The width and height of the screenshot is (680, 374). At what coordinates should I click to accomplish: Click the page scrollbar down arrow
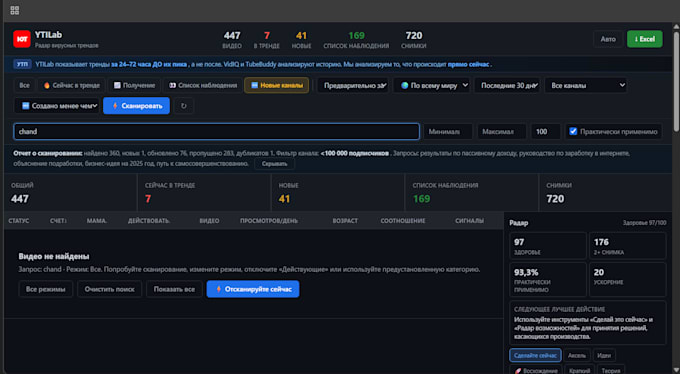[x=676, y=370]
